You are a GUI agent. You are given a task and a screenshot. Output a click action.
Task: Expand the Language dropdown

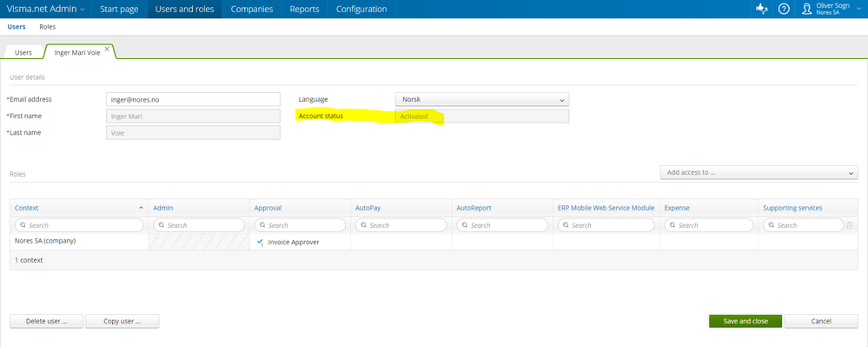(481, 100)
